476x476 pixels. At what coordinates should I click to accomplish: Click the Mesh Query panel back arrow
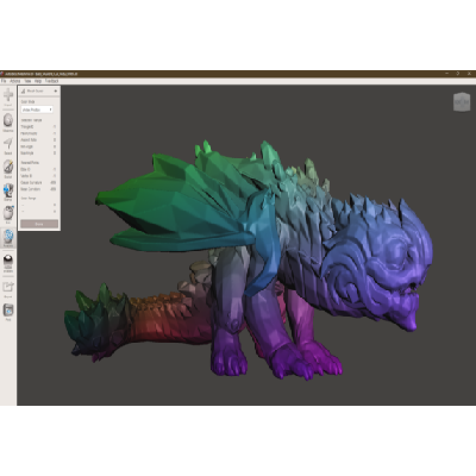coord(56,91)
